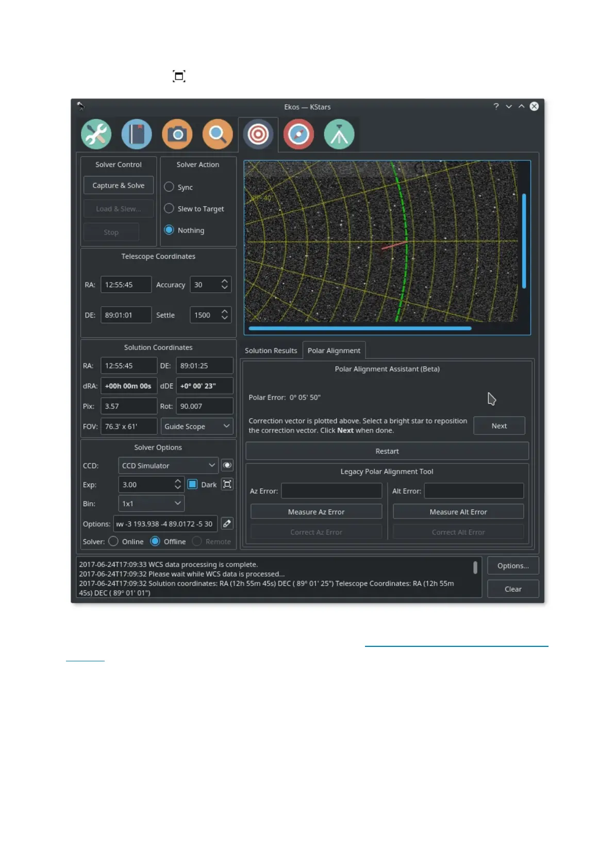The width and height of the screenshot is (614, 868).
Task: Switch to the CCD camera module
Action: (177, 135)
